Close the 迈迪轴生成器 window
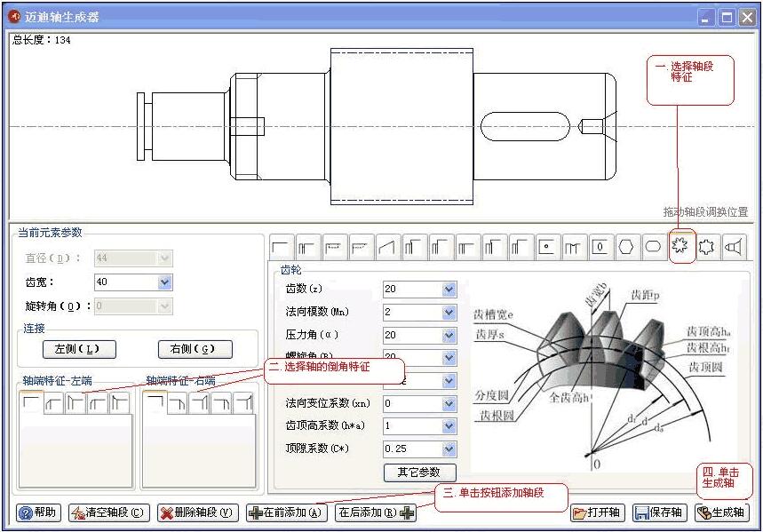The width and height of the screenshot is (763, 532). click(x=747, y=18)
